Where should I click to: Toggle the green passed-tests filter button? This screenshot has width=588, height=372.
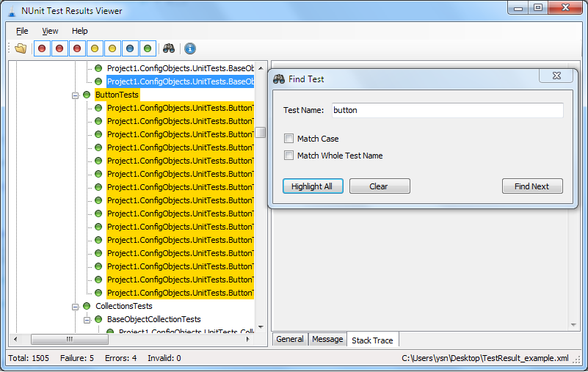click(x=148, y=48)
